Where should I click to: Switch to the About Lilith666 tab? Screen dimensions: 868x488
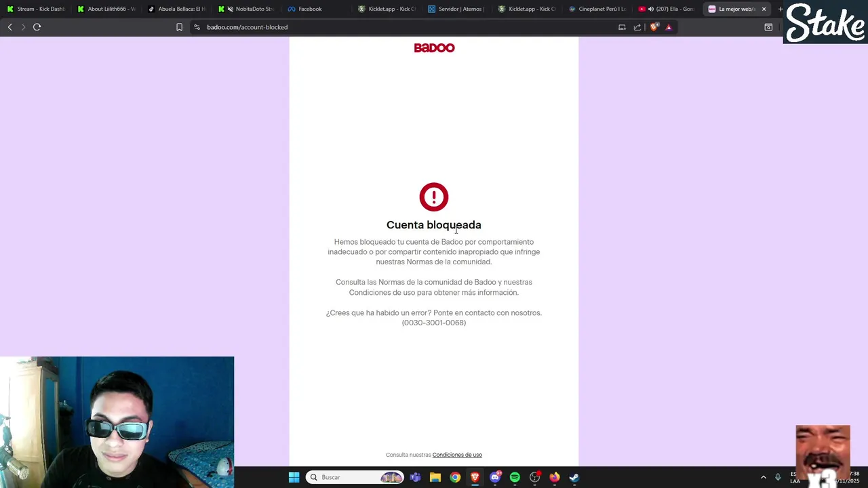tap(106, 9)
